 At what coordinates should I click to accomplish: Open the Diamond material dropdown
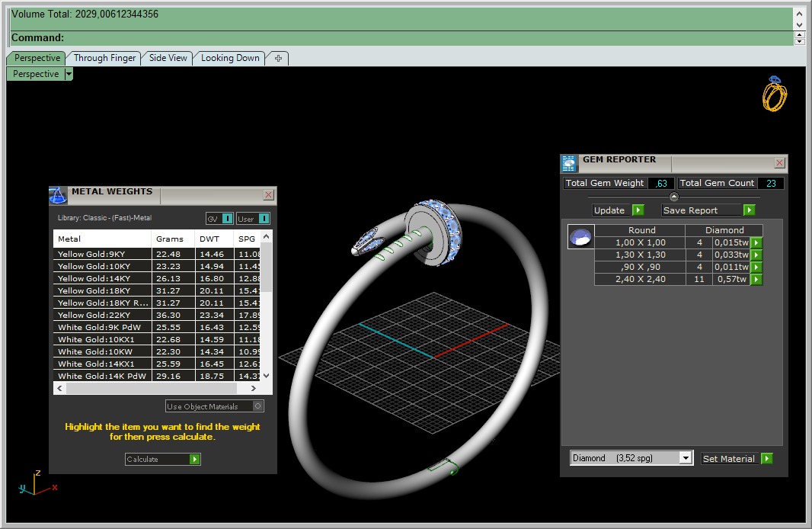pos(686,458)
